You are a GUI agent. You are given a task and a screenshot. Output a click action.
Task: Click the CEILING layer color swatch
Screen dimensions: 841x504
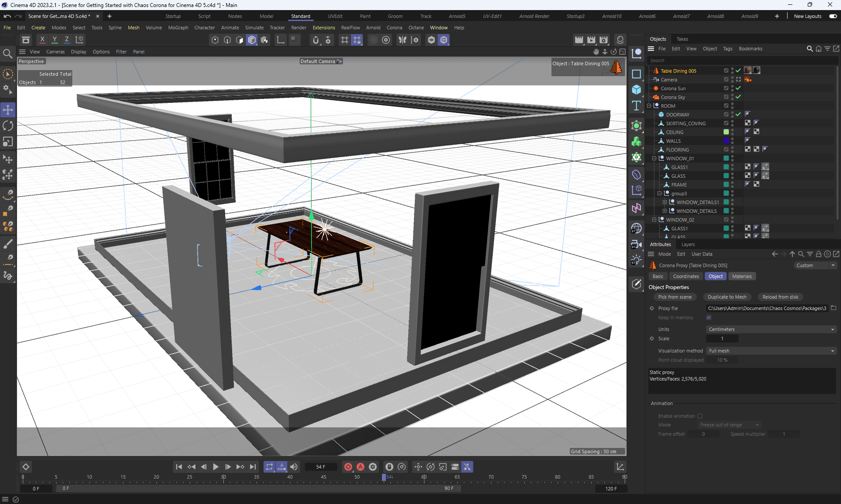pyautogui.click(x=726, y=132)
